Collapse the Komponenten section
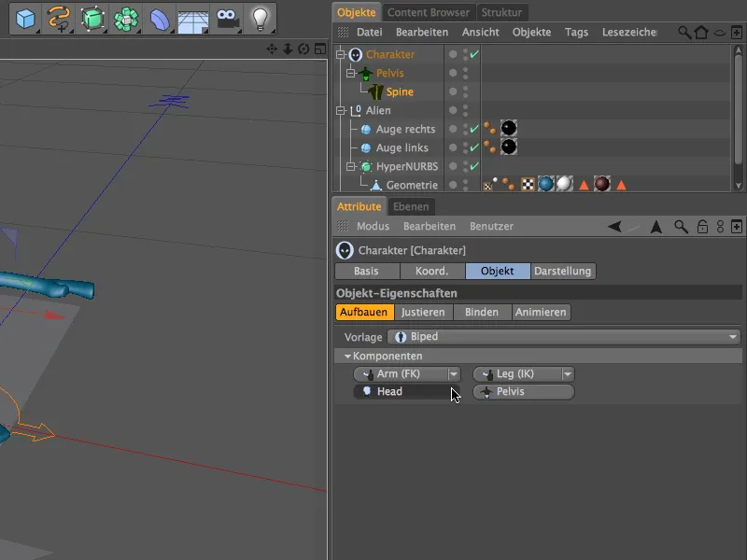 347,357
